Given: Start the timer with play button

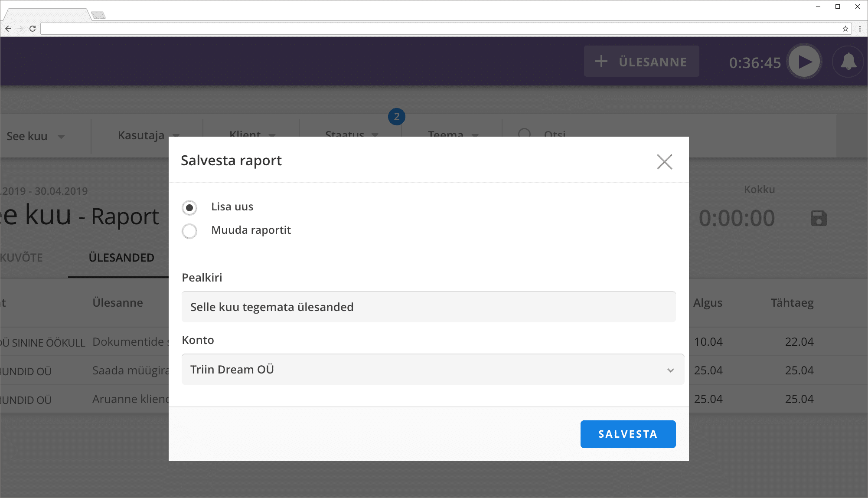Looking at the screenshot, I should pyautogui.click(x=805, y=62).
